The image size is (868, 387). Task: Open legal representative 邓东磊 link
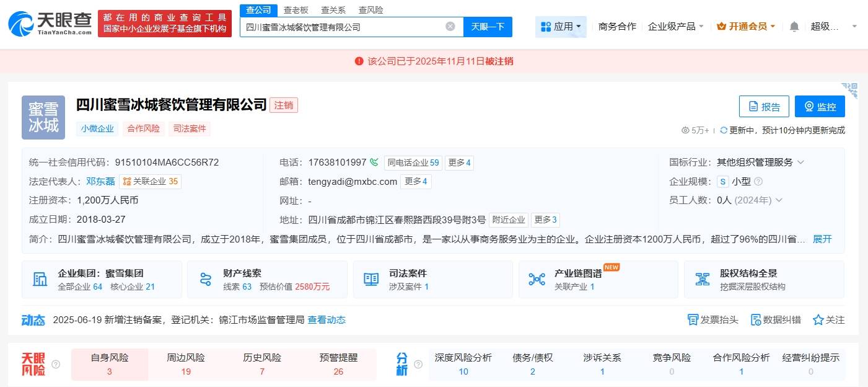(x=100, y=182)
